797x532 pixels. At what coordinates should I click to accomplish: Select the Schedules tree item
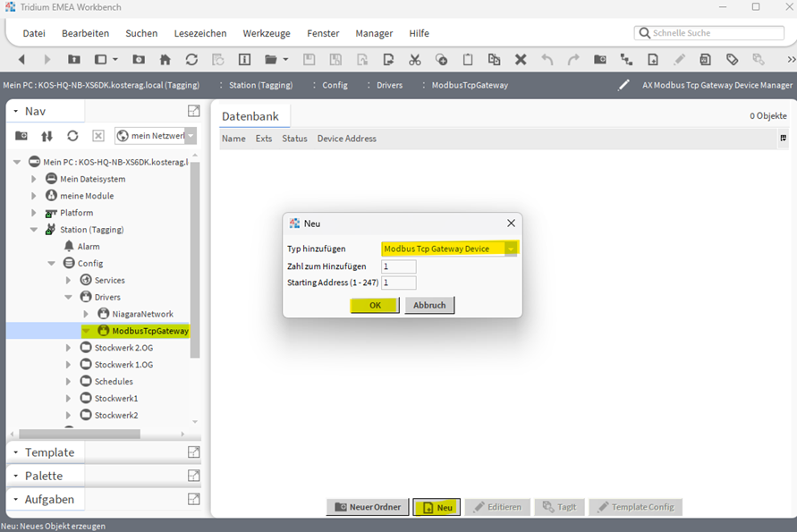[113, 381]
